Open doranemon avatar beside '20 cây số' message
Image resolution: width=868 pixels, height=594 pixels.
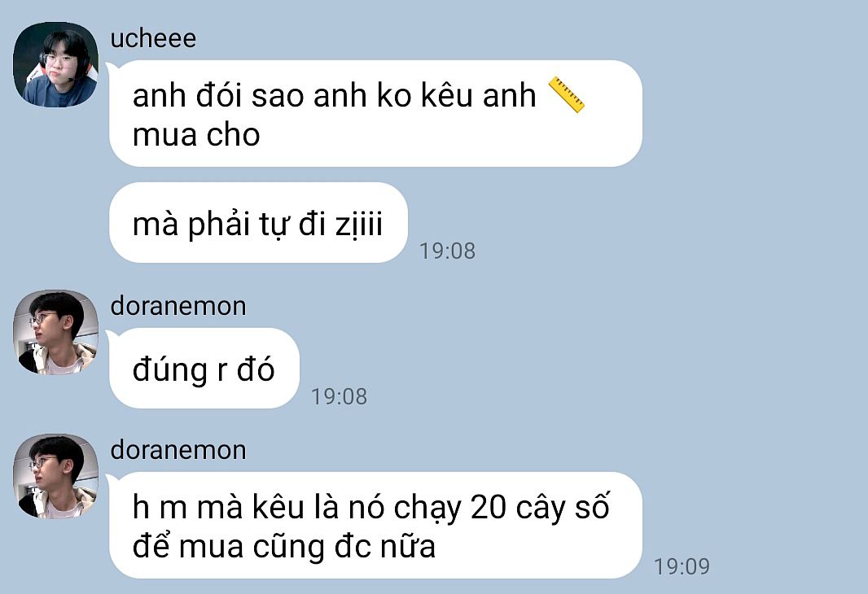pyautogui.click(x=55, y=476)
